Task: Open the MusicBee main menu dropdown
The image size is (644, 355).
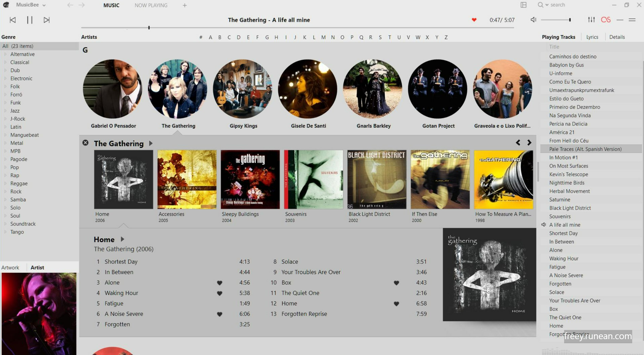Action: click(31, 5)
